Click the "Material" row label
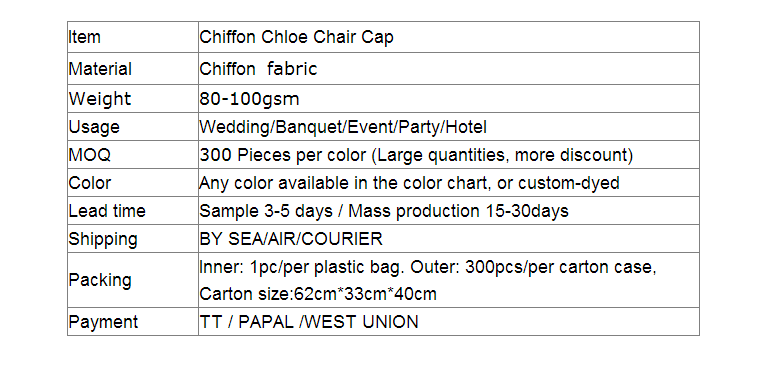 pyautogui.click(x=100, y=69)
